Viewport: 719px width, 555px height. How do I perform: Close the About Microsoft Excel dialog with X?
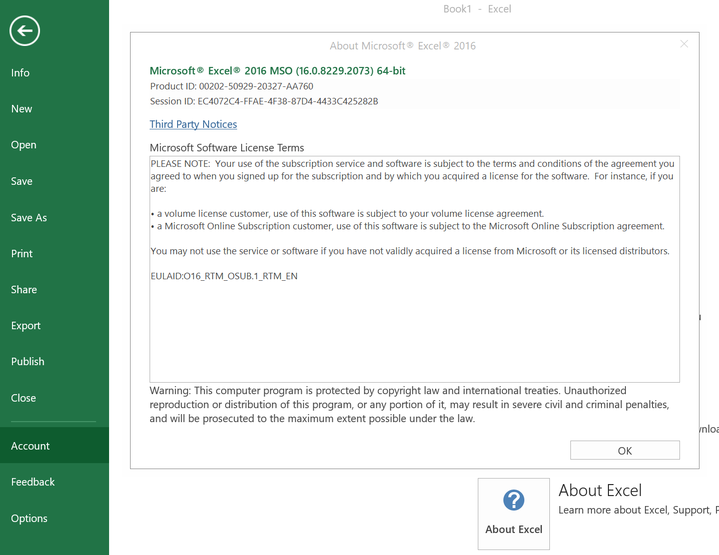point(684,44)
